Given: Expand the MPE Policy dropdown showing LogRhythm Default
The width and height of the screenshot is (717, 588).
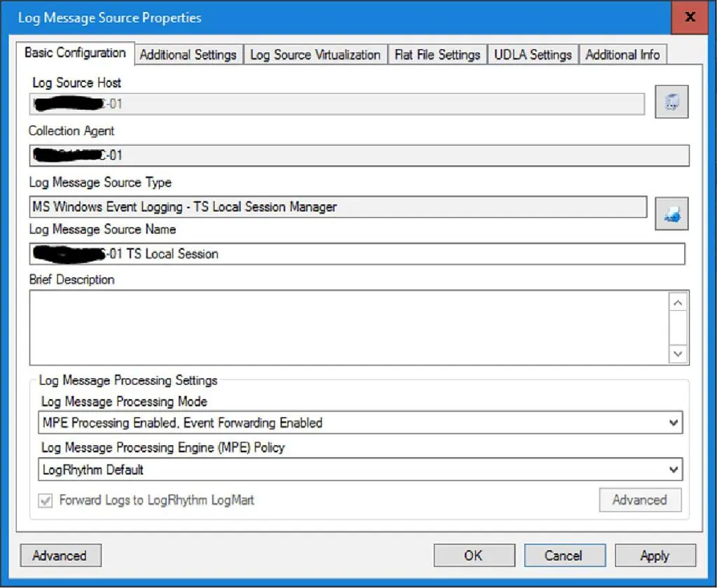Looking at the screenshot, I should [x=673, y=469].
